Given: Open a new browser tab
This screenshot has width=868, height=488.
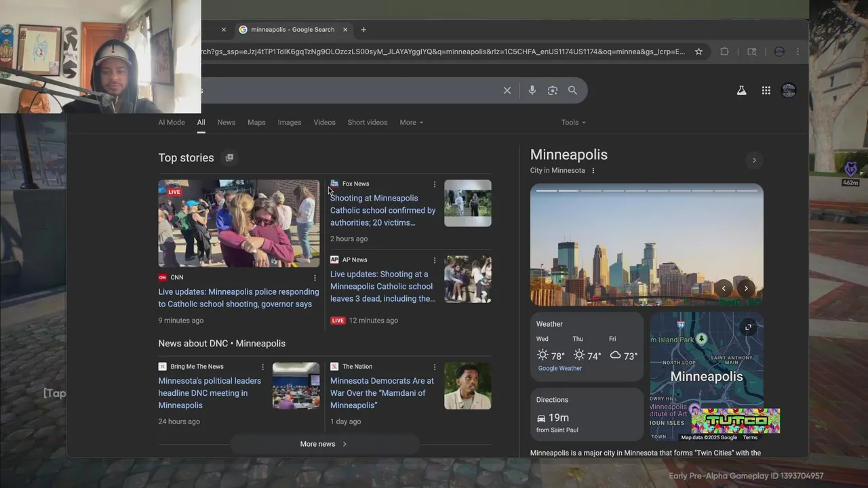Looking at the screenshot, I should pyautogui.click(x=363, y=30).
